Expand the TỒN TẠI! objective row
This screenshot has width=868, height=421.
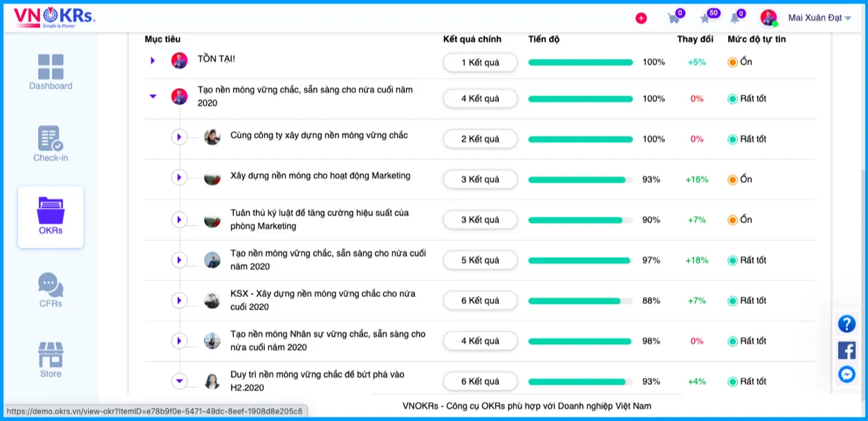pos(153,61)
